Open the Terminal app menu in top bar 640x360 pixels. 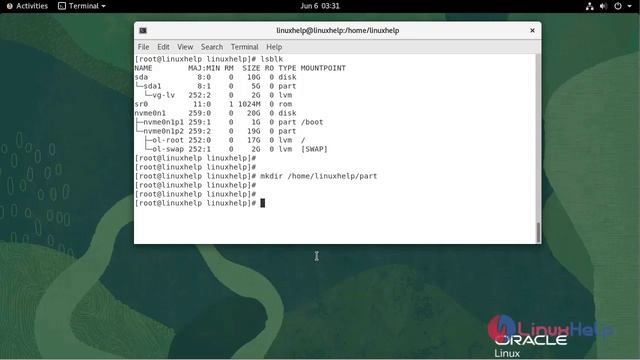pyautogui.click(x=82, y=6)
